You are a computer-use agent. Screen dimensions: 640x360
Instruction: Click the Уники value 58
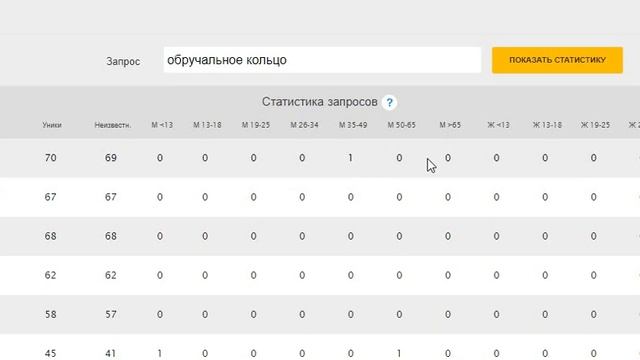click(x=51, y=315)
